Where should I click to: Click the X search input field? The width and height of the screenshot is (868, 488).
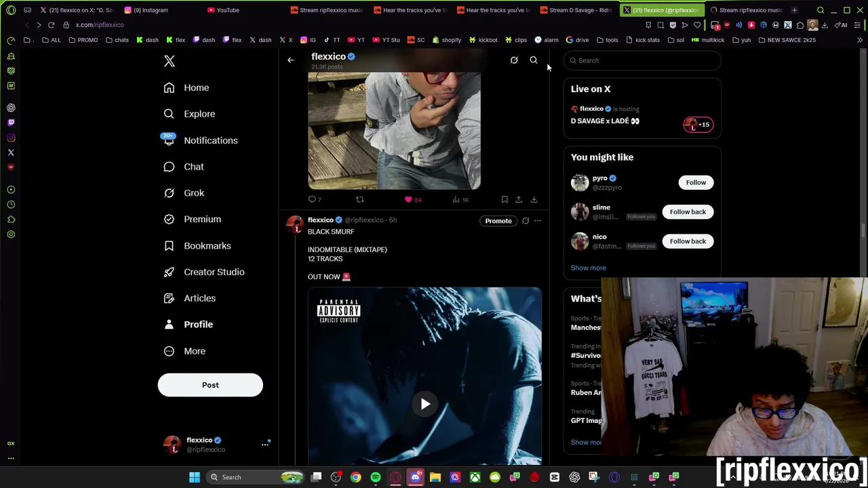pos(642,60)
